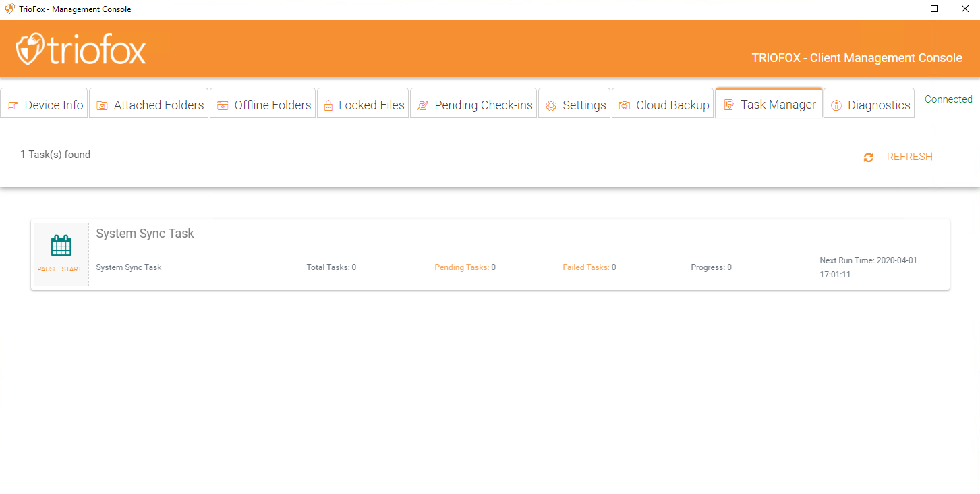This screenshot has width=980, height=494.
Task: Switch to the Attached Folders tab
Action: tap(149, 104)
